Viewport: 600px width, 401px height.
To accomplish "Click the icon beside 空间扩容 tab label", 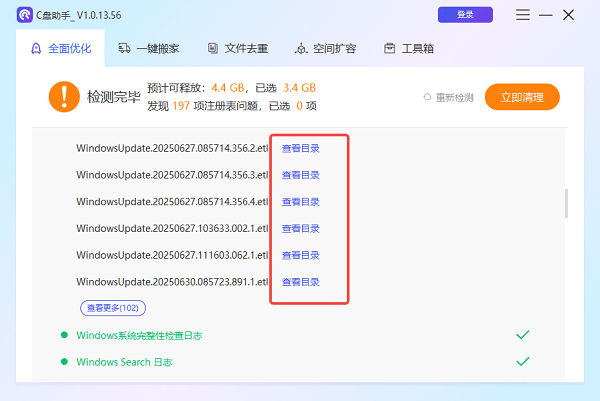I will click(301, 49).
